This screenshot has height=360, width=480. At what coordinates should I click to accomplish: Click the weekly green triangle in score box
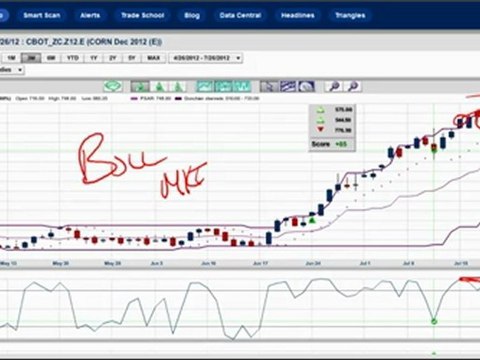coord(320,120)
